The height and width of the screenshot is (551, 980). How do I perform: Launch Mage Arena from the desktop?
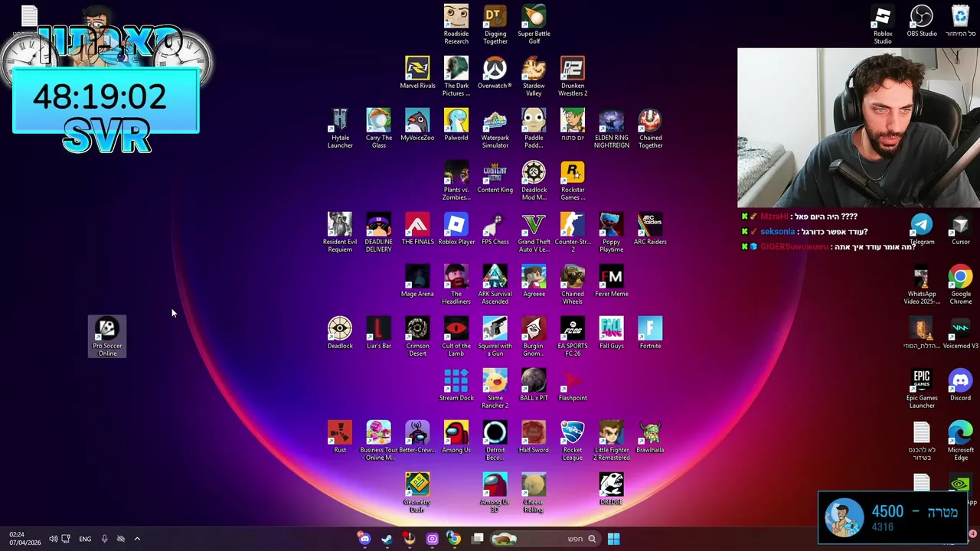click(417, 281)
